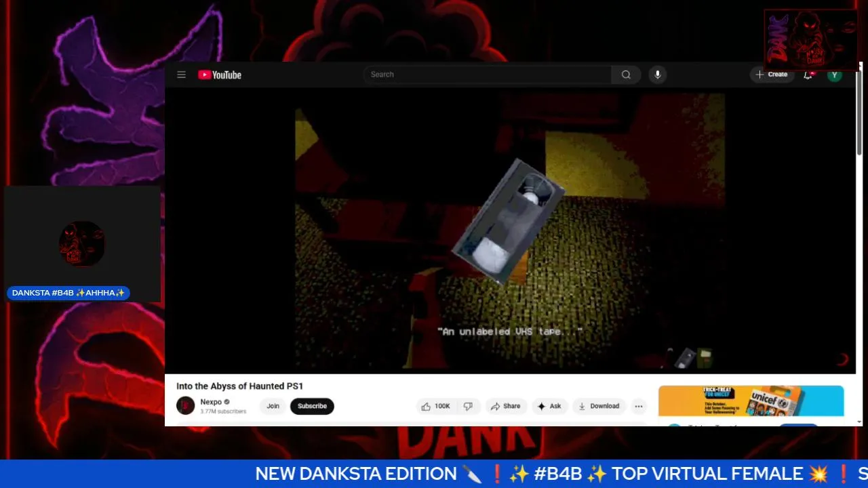Click the red avatar in the voice panel
The image size is (868, 488).
81,243
